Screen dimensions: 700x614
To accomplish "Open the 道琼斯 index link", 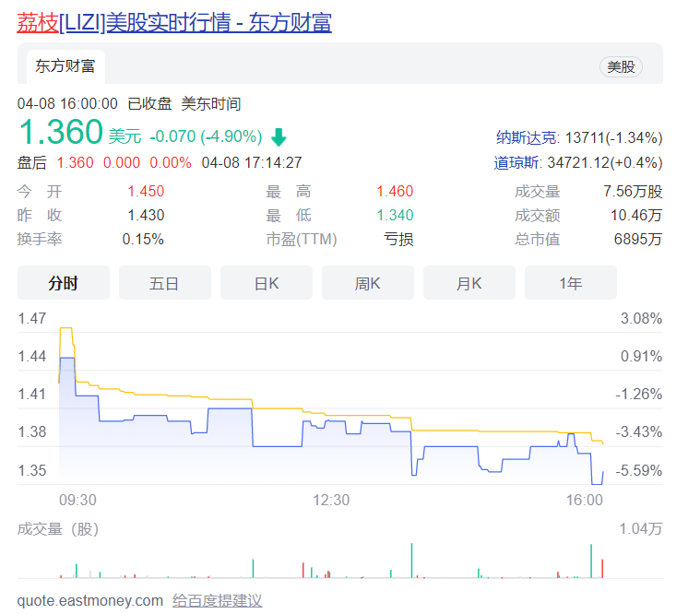I will [516, 162].
